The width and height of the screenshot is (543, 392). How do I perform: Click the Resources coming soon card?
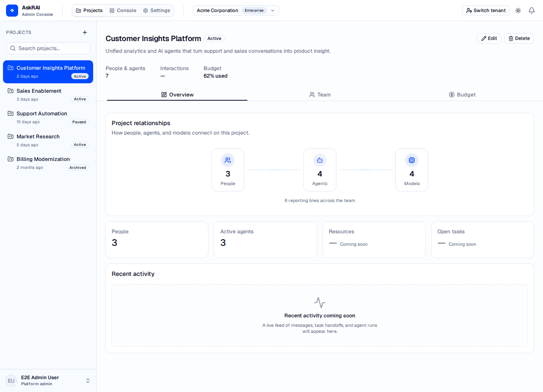374,240
